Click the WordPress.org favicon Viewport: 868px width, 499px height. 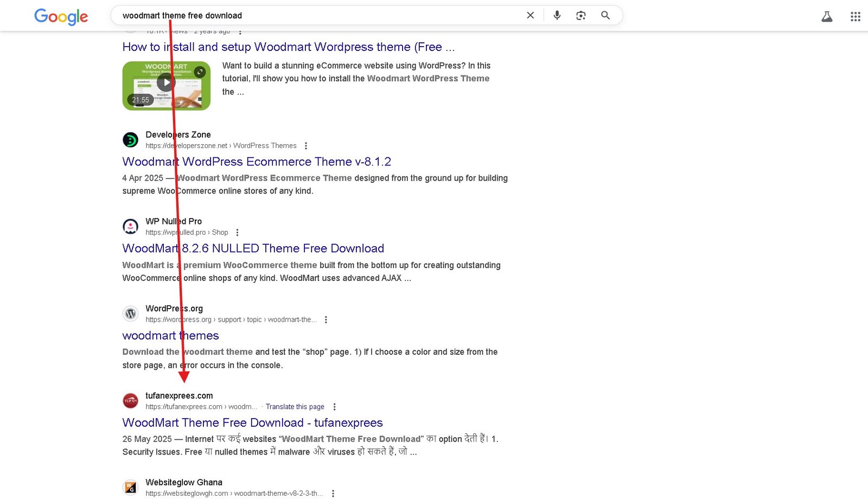pyautogui.click(x=131, y=314)
